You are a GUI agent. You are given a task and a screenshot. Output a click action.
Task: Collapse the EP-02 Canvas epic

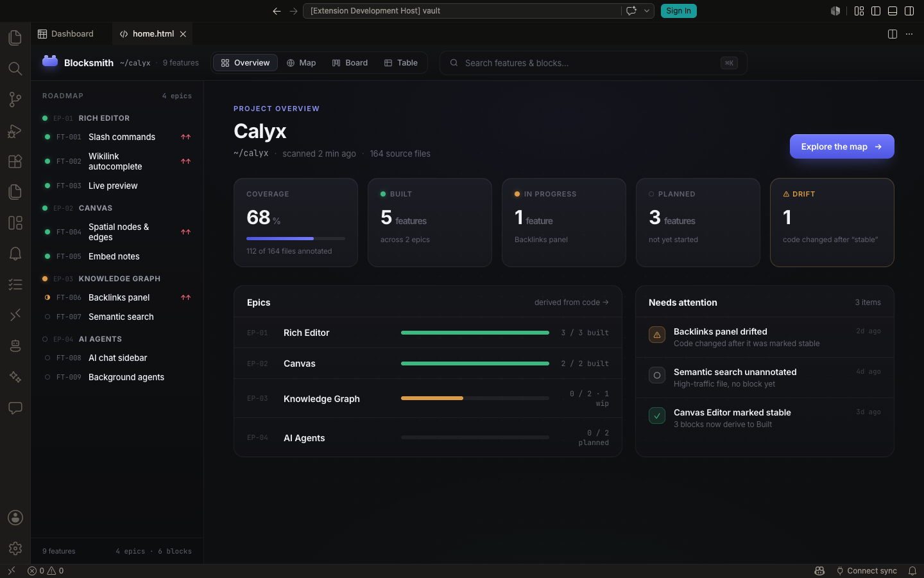(117, 208)
